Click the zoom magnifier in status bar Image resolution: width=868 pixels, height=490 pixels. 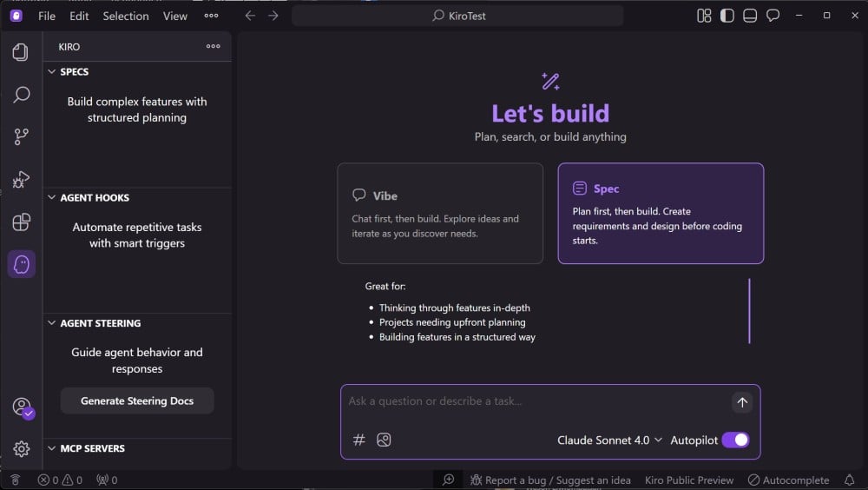coord(449,480)
